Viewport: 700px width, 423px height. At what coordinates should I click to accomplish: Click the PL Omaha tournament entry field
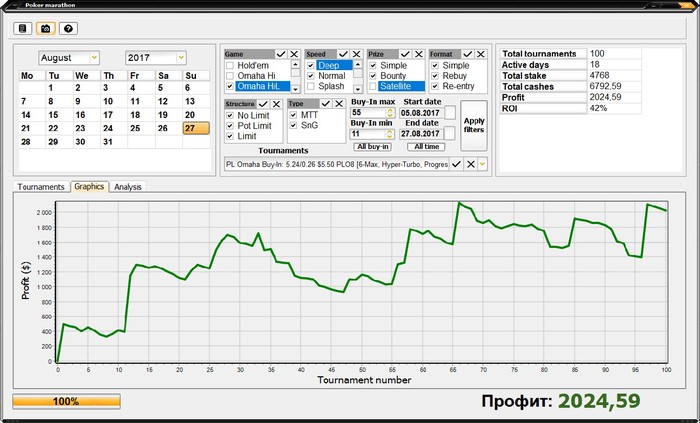coord(337,164)
